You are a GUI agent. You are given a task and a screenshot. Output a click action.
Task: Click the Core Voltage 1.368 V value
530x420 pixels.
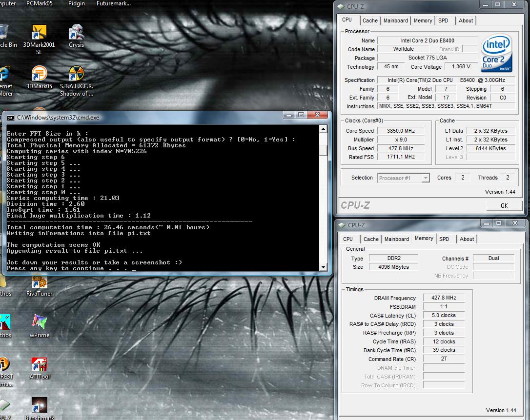[x=461, y=66]
